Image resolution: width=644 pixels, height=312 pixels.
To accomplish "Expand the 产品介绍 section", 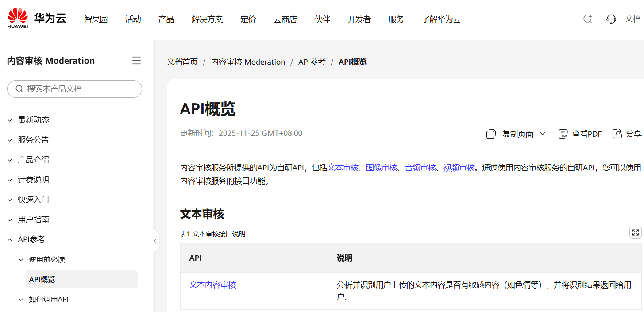I will pos(10,160).
